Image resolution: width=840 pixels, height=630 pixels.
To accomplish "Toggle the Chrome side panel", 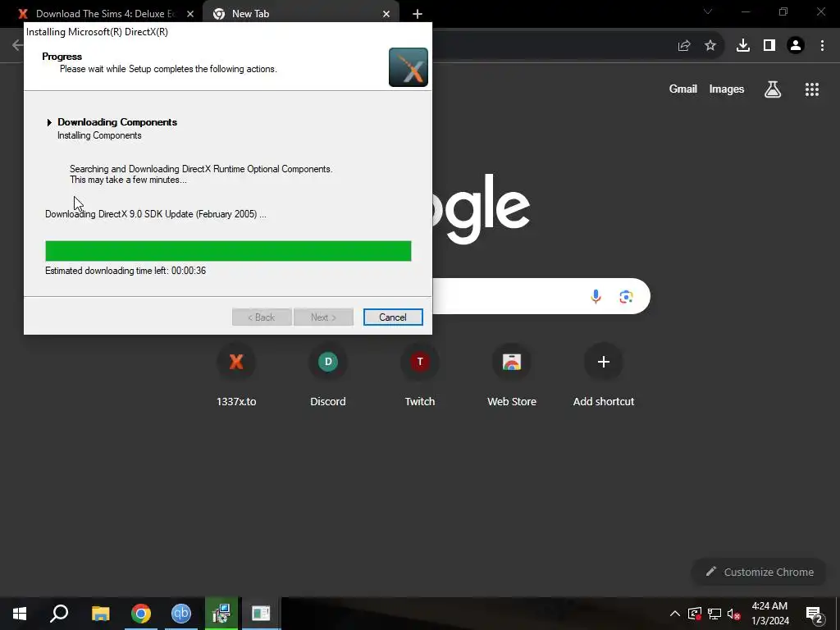I will click(x=769, y=46).
